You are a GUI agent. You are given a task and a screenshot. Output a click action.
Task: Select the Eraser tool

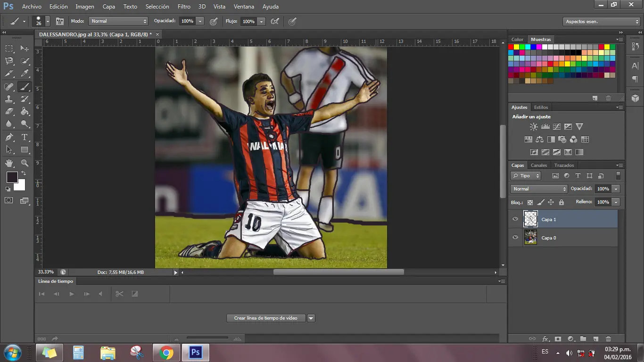(x=9, y=112)
